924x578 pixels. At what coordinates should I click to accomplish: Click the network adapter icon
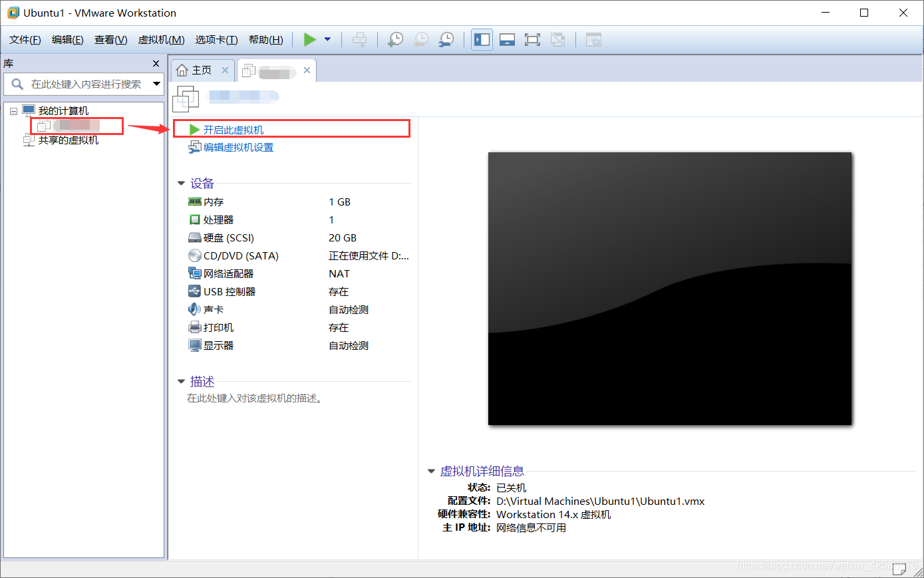pyautogui.click(x=194, y=273)
